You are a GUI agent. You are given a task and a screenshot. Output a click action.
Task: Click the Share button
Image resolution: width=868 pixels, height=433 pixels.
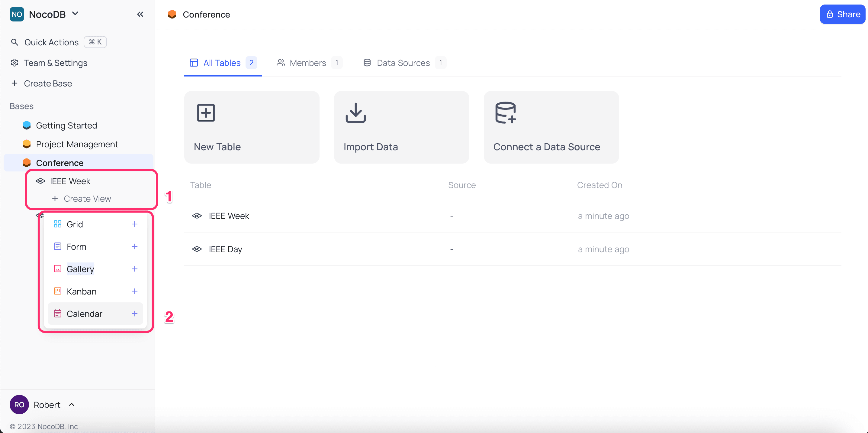click(x=842, y=14)
